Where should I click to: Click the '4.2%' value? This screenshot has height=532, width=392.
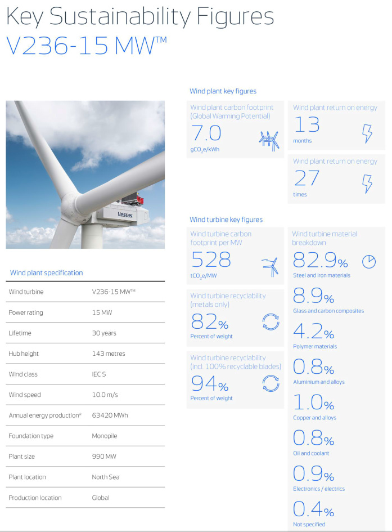coord(314,331)
